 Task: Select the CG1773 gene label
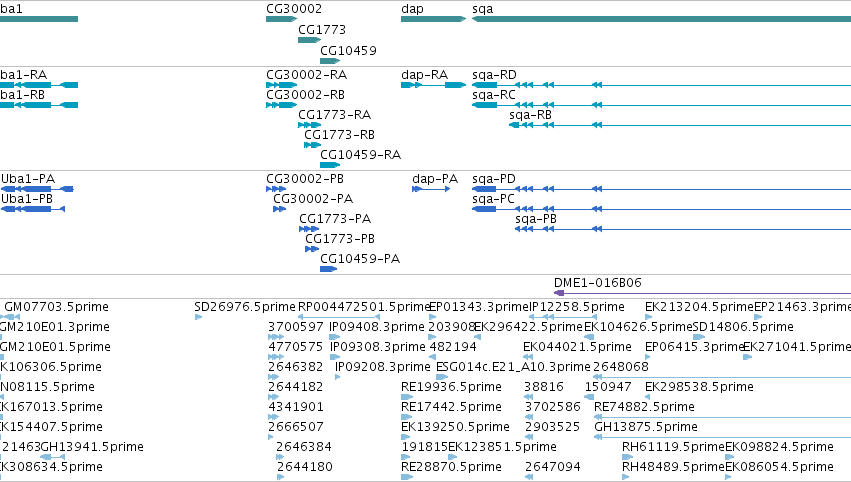322,29
